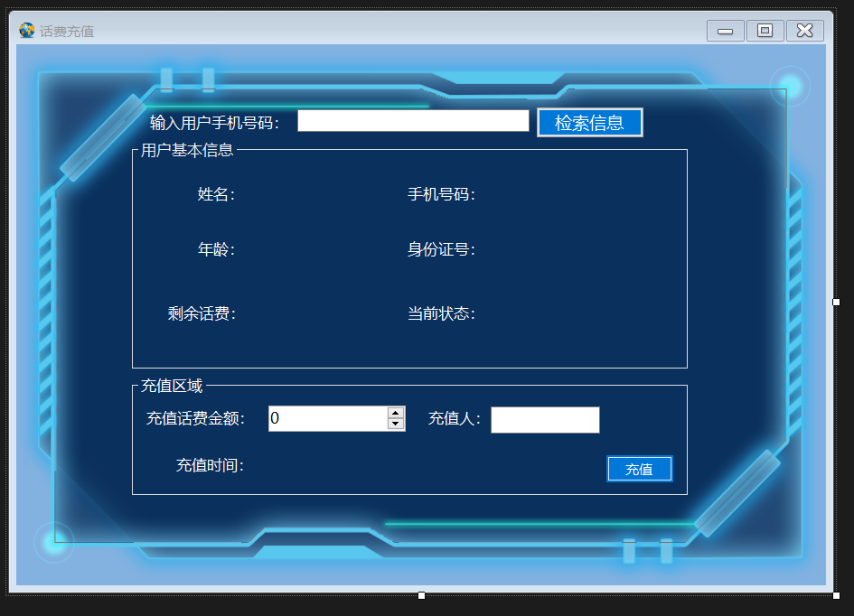This screenshot has width=854, height=616.
Task: Click inside the 充值话费金额 numeric field
Action: tap(328, 418)
